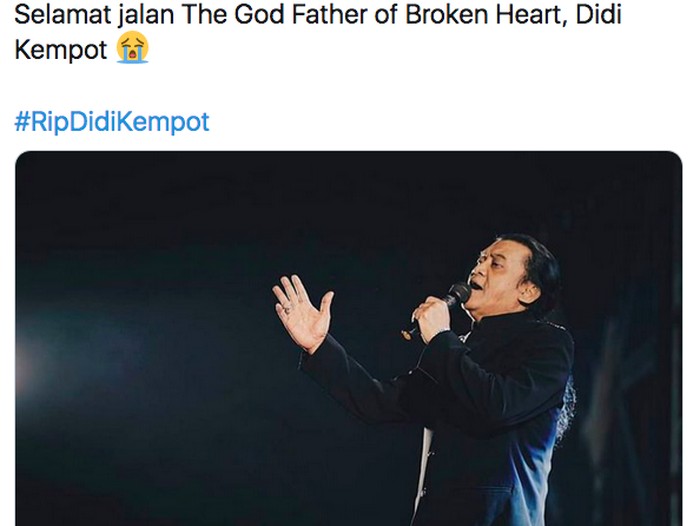Open the #RipDidiKempot hashtag link
The height and width of the screenshot is (526, 700).
[112, 122]
